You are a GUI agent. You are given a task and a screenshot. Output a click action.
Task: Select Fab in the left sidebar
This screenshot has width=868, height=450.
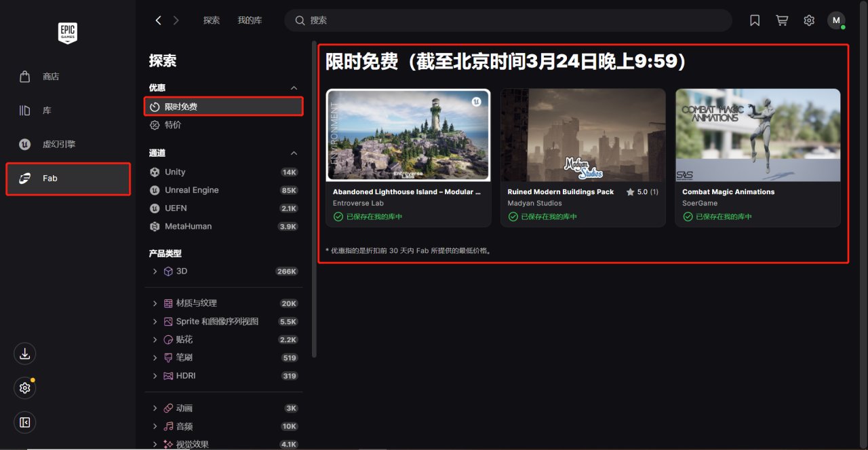point(68,179)
